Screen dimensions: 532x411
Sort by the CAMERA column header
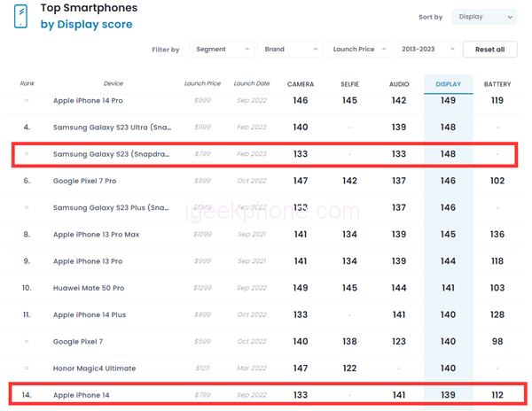click(x=301, y=84)
